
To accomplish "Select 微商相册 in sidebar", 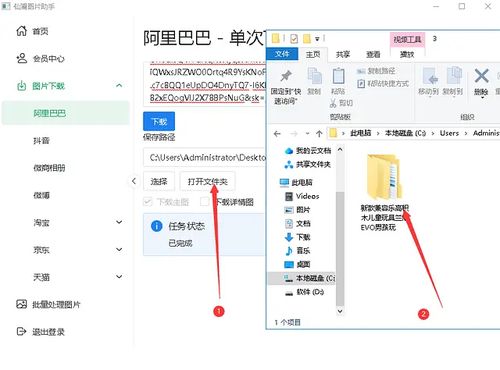I will coord(49,168).
